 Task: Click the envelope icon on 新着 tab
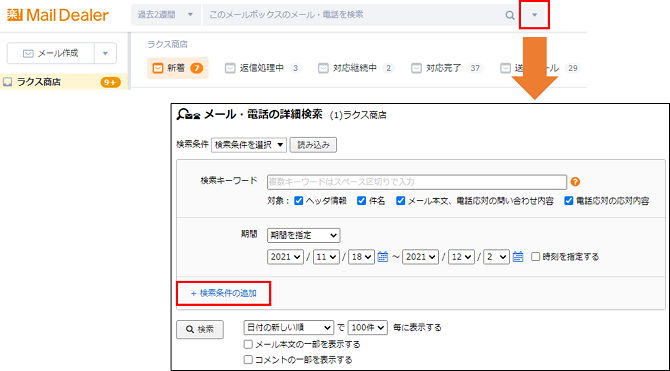click(x=158, y=68)
